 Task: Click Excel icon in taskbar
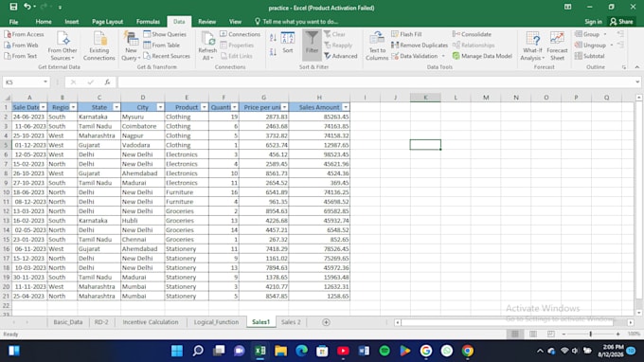click(260, 351)
